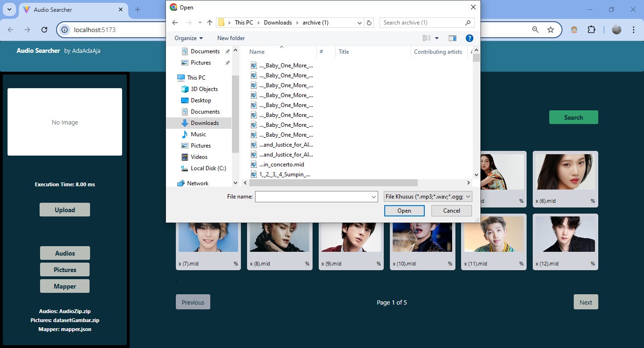The height and width of the screenshot is (348, 644).
Task: Click the Search archive (1) field
Action: 427,23
